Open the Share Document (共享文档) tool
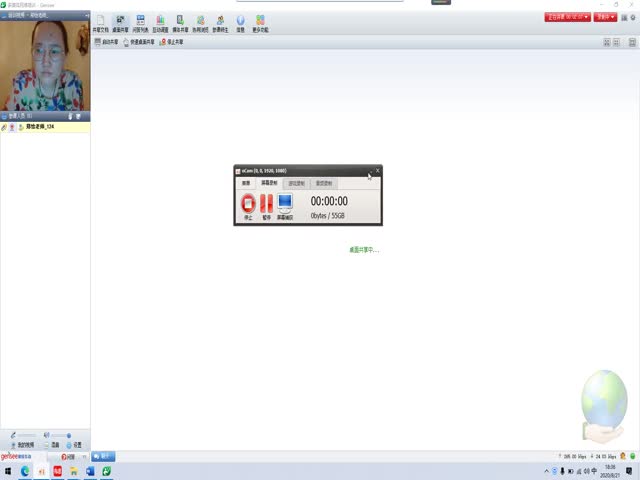The height and width of the screenshot is (480, 640). click(x=99, y=23)
